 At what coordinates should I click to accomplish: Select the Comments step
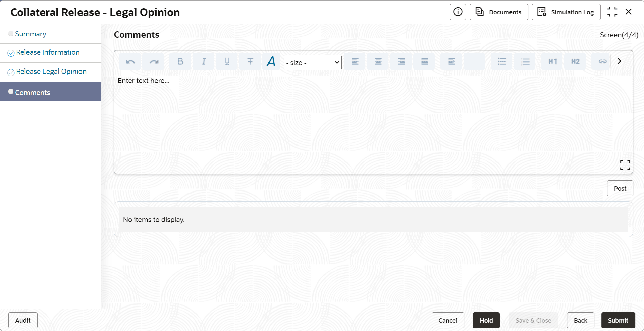click(50, 92)
